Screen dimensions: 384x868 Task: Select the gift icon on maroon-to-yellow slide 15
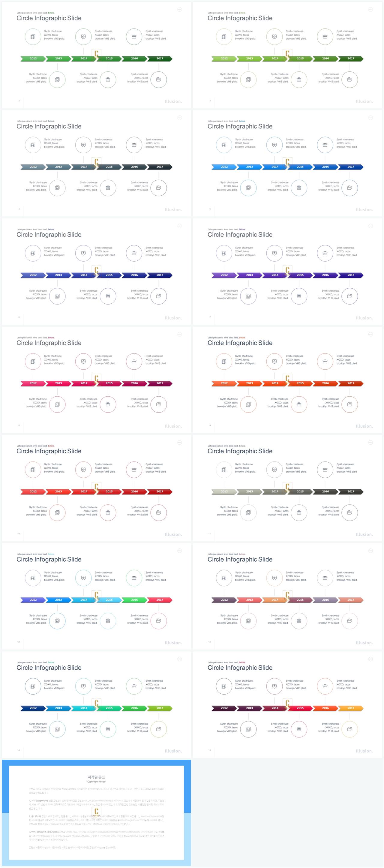point(299,729)
